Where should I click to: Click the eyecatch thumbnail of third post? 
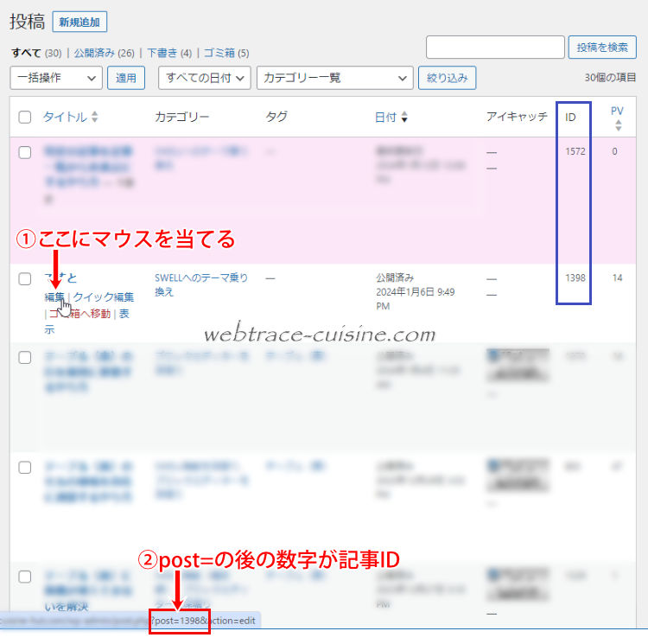click(518, 366)
